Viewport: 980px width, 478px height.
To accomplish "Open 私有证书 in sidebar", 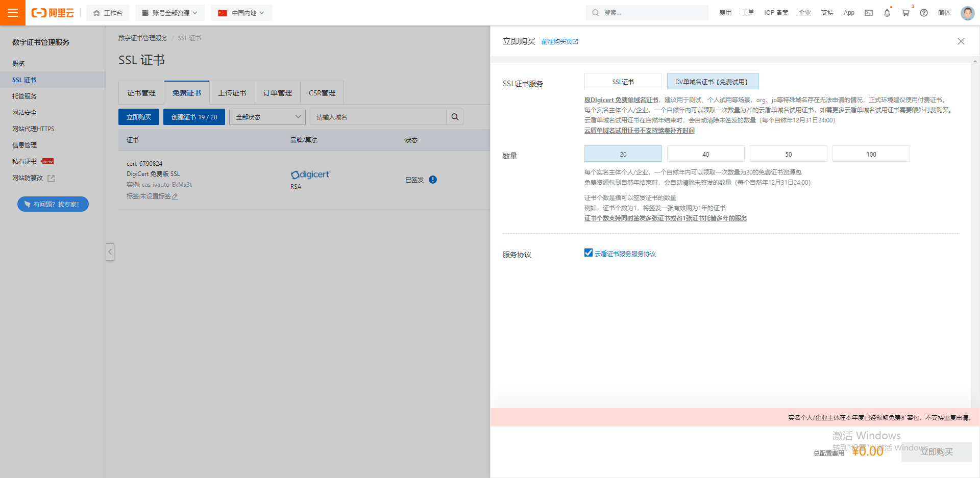I will tap(24, 161).
